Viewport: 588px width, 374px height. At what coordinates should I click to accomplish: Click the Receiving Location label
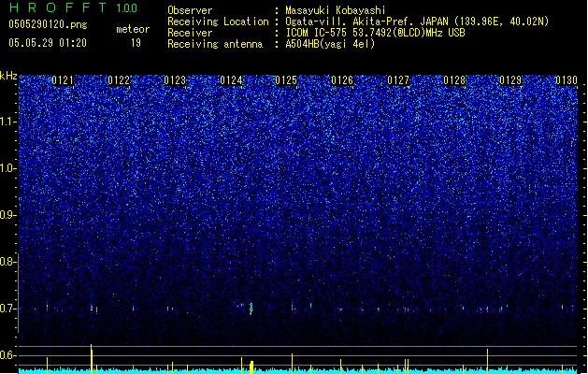pos(218,22)
